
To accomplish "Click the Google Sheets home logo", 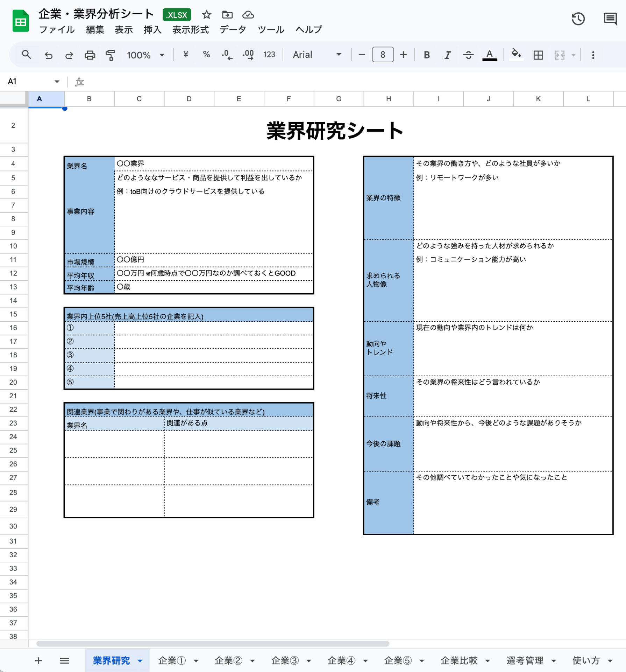I will [x=21, y=21].
